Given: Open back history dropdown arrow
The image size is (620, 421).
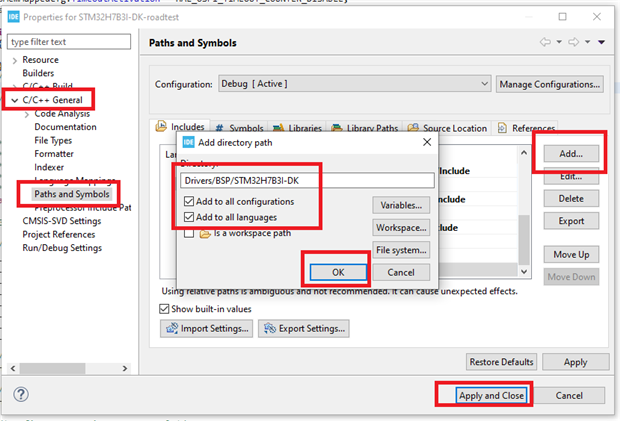Looking at the screenshot, I should point(559,42).
